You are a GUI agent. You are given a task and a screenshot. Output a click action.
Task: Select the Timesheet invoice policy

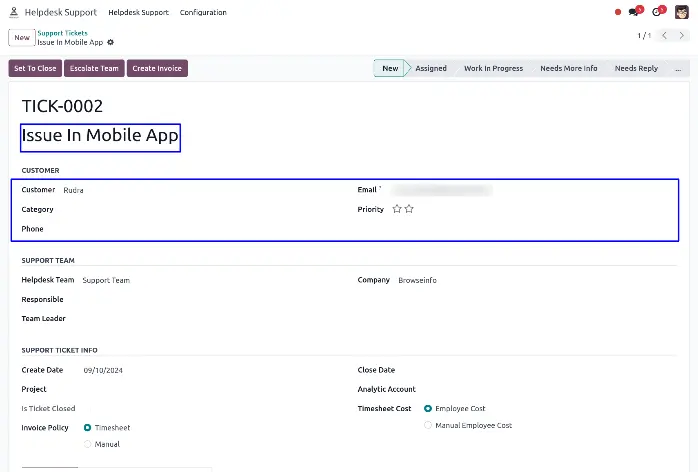click(x=88, y=428)
